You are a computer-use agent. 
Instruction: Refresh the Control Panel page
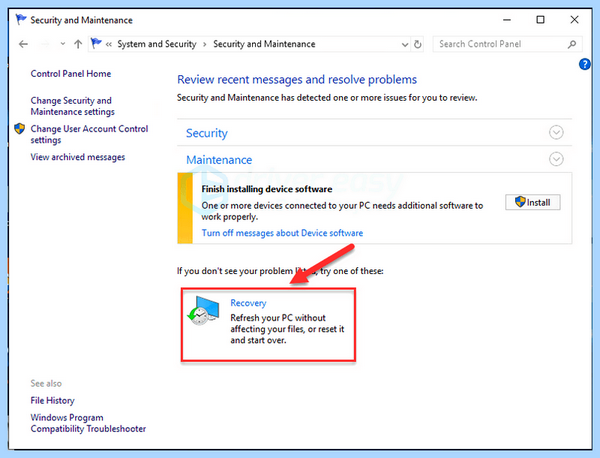418,44
